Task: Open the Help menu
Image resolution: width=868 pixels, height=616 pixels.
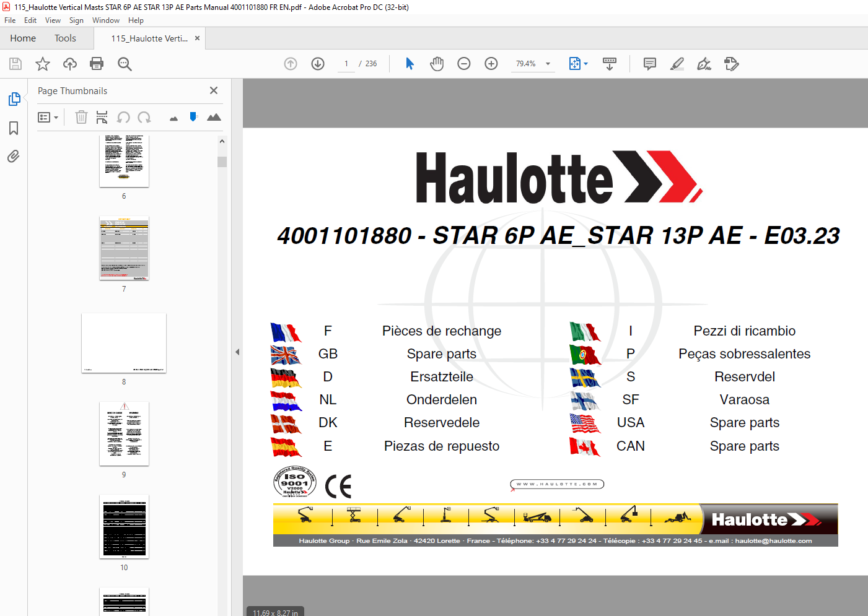Action: 136,20
